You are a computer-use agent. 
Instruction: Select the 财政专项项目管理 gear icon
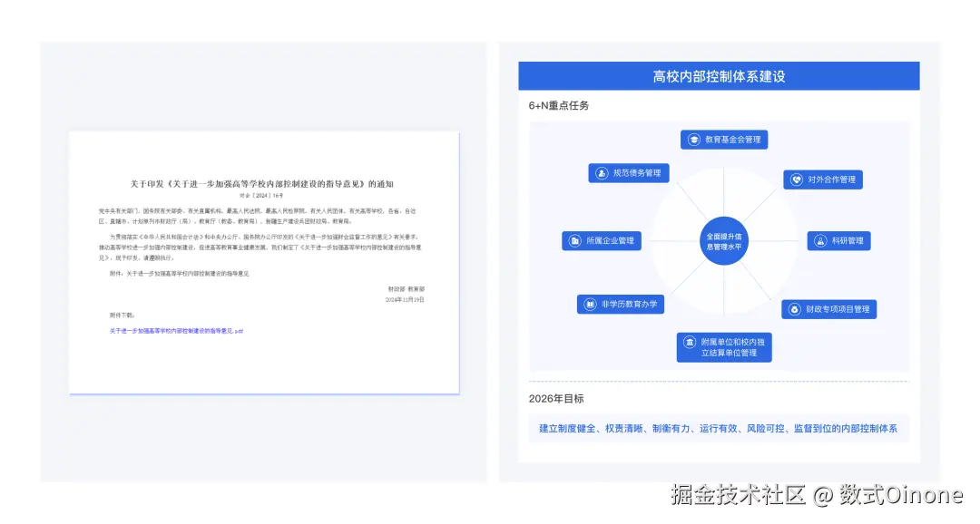796,309
